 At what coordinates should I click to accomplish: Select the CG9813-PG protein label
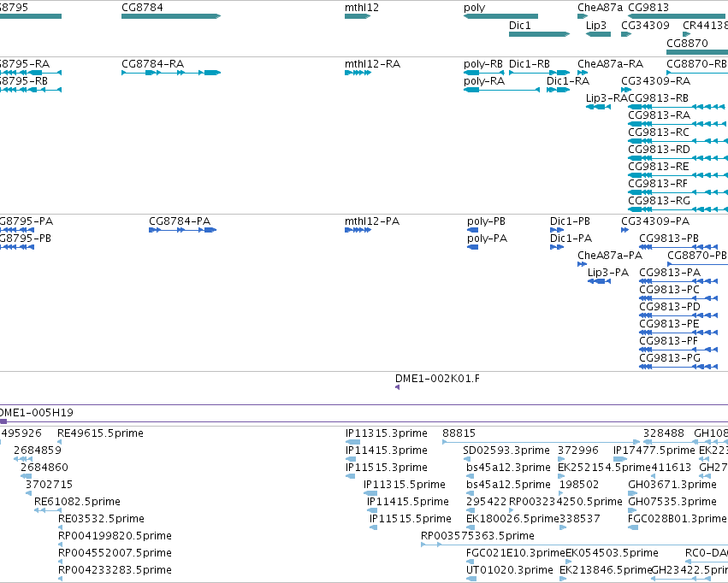[670, 358]
